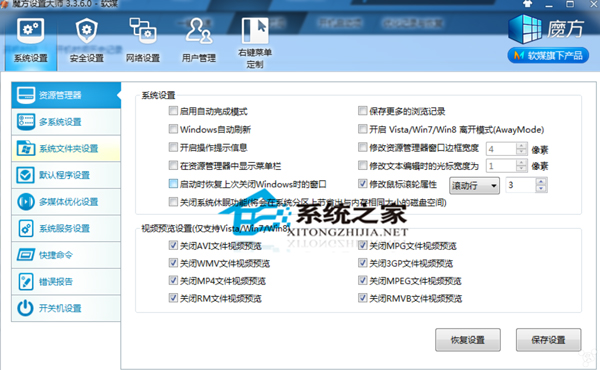This screenshot has height=370, width=600.
Task: Enable 修改文本编辑时的光标宽度 checkbox
Action: point(362,166)
